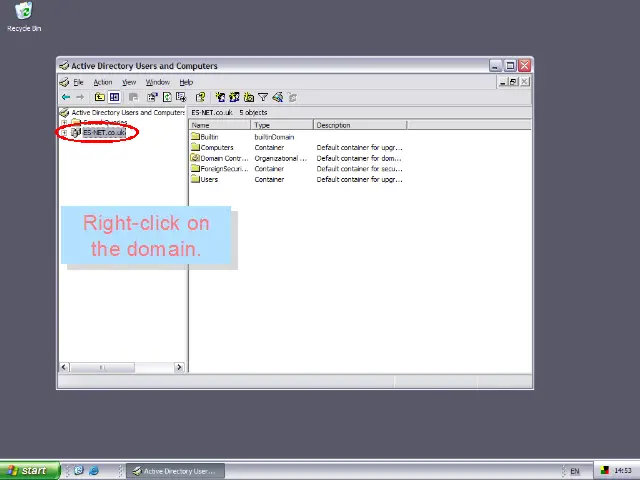The image size is (640, 480).
Task: Select the Domain Contr... row name
Action: 224,158
